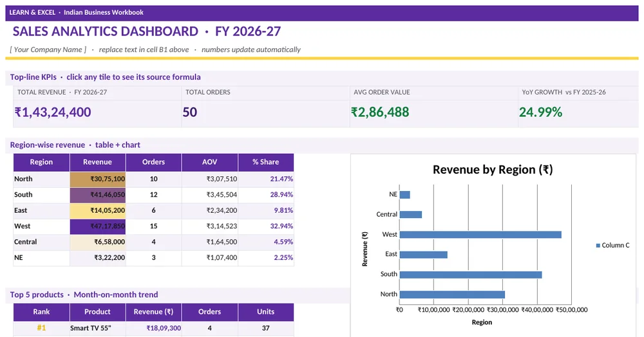Select the Rank column header
The height and width of the screenshot is (337, 644).
(41, 312)
